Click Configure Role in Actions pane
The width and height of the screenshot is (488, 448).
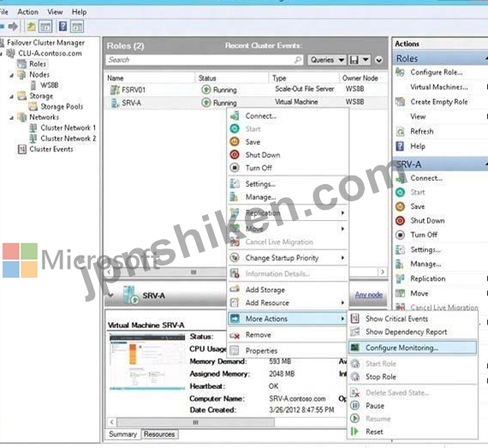437,72
